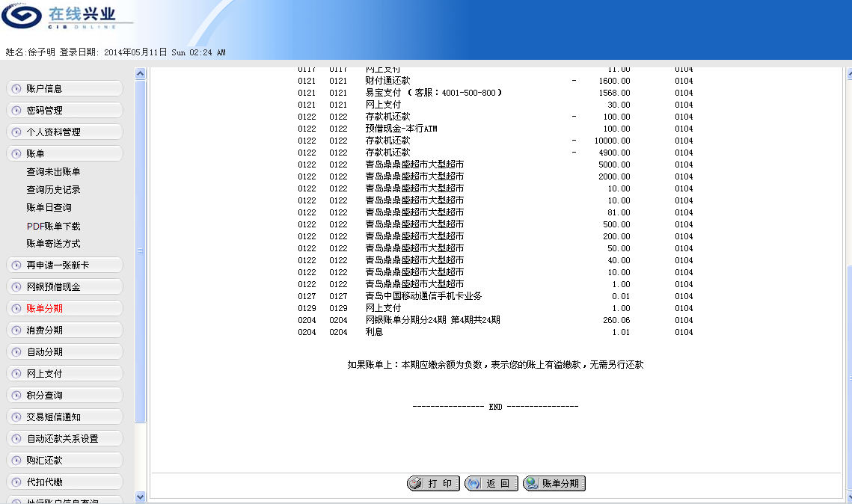The width and height of the screenshot is (852, 504).
Task: Click the 利息 row
Action: pos(495,332)
